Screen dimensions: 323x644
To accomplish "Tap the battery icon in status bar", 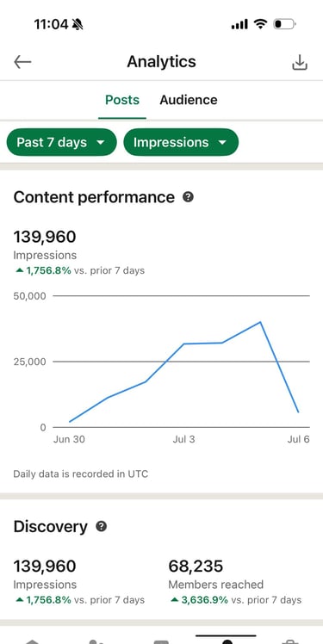I will tap(284, 25).
